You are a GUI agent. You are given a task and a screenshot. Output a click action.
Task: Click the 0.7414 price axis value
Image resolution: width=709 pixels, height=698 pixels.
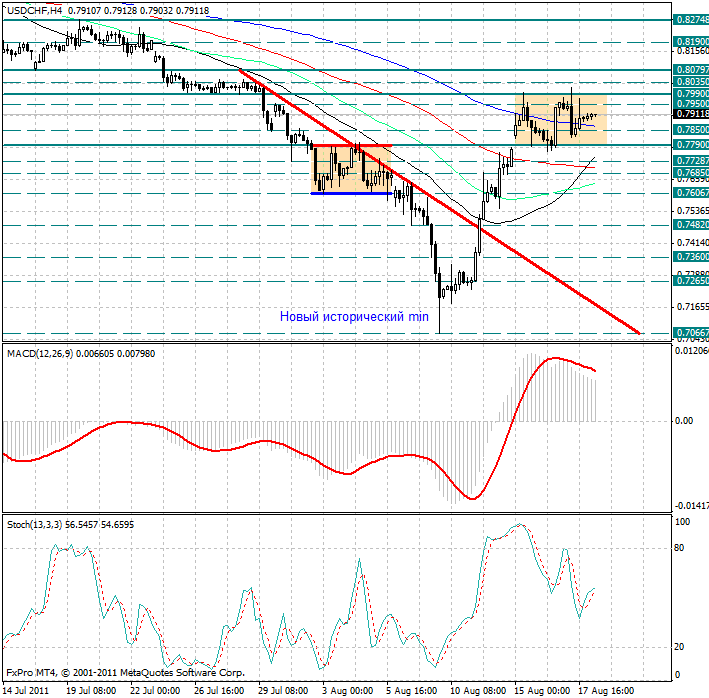pyautogui.click(x=692, y=243)
